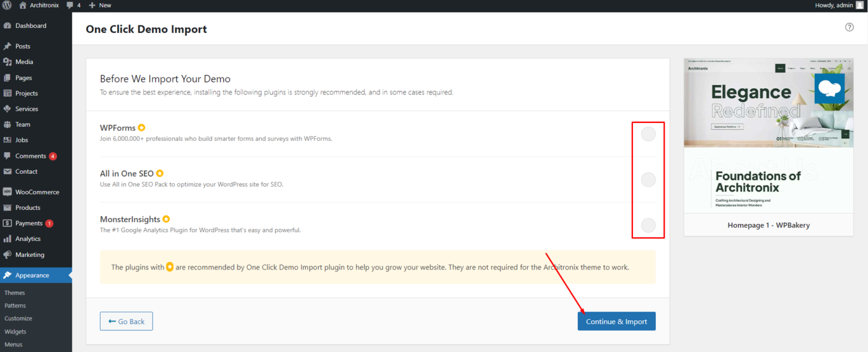The image size is (868, 352).
Task: Click the One Click Demo Import page title
Action: [x=146, y=29]
